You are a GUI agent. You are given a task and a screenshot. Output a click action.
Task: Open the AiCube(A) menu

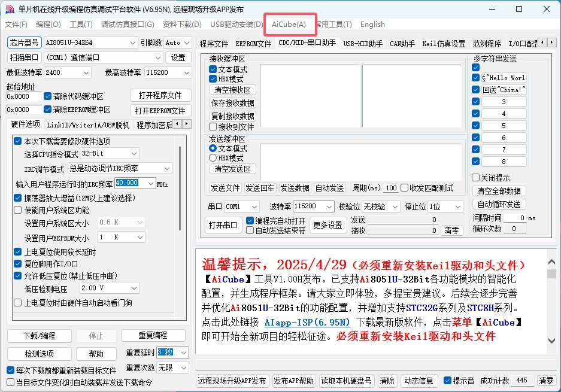(x=289, y=25)
